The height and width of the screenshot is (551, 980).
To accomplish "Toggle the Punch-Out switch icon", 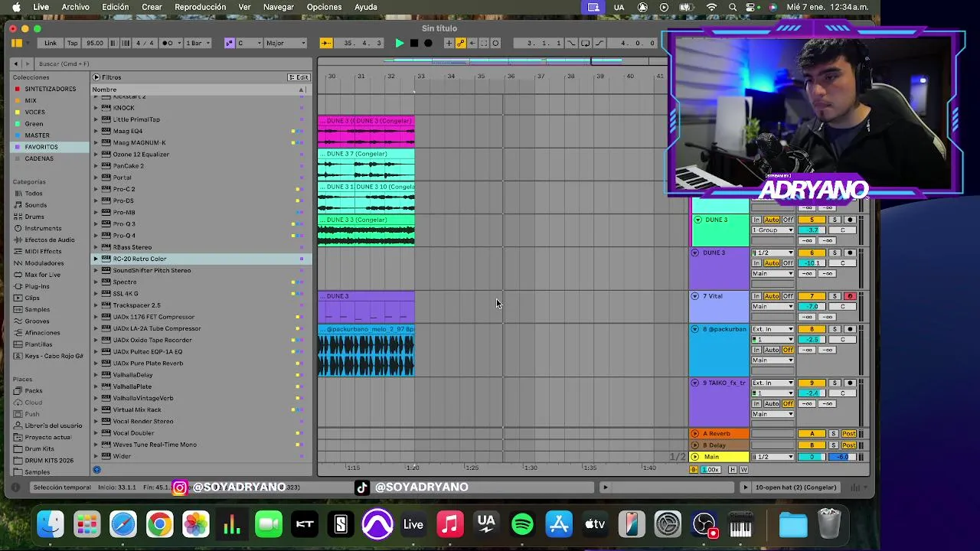I will tap(599, 43).
